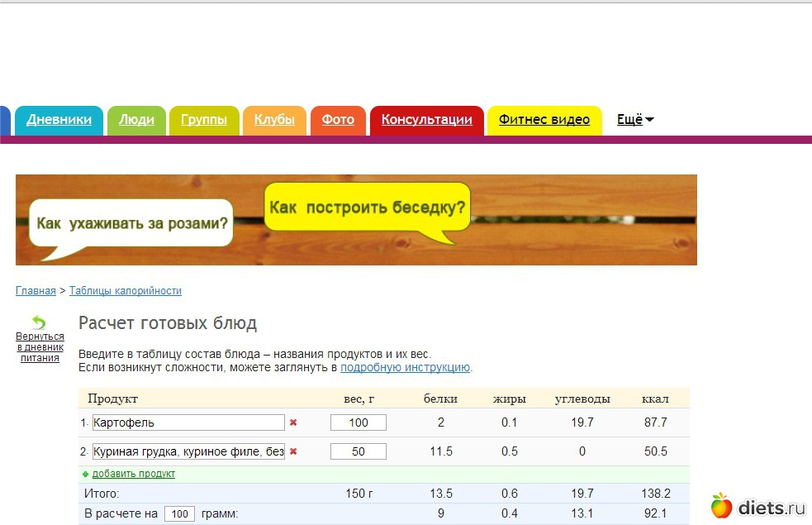Click the добавить продукт link
This screenshot has width=812, height=525.
(133, 474)
